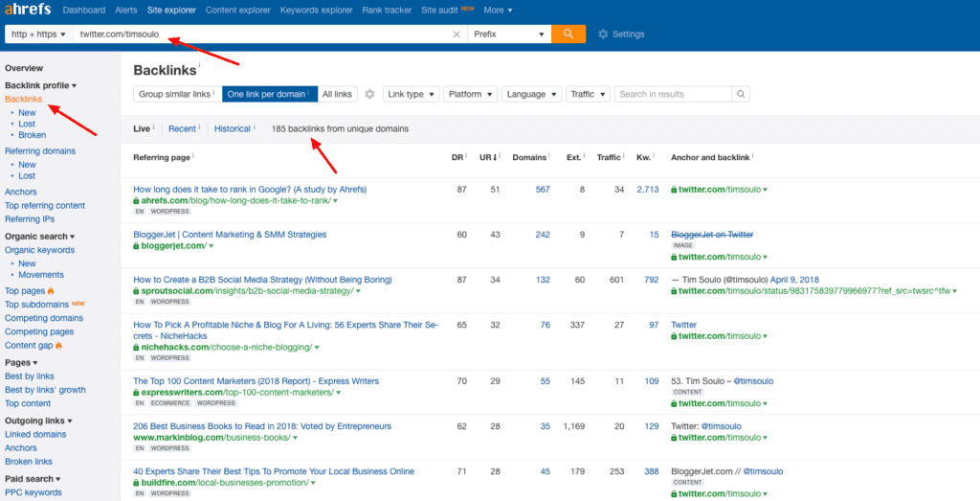Expand dropdown arrow after bloggerjet.com URL
Image resolution: width=980 pixels, height=501 pixels.
click(212, 246)
